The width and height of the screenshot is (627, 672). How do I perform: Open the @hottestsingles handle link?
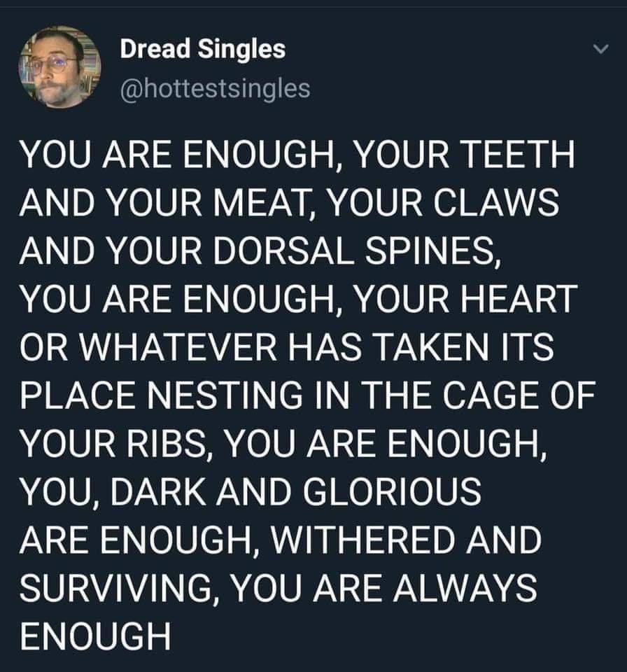click(215, 87)
